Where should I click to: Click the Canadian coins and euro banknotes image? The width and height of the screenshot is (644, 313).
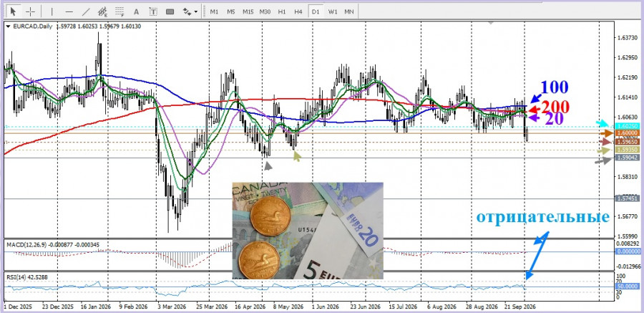(x=308, y=231)
